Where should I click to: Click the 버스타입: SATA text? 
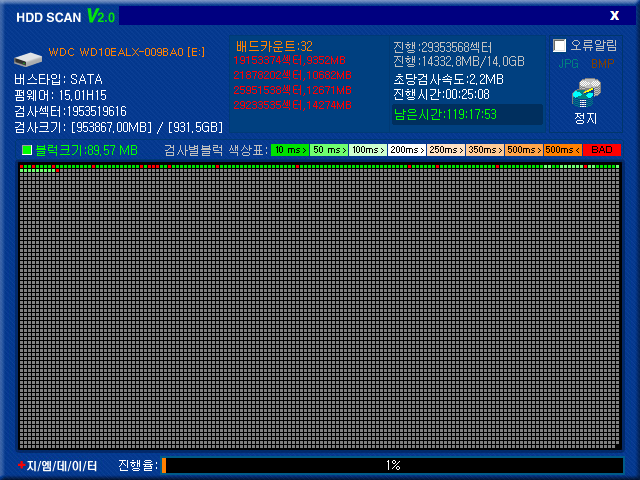(58, 79)
